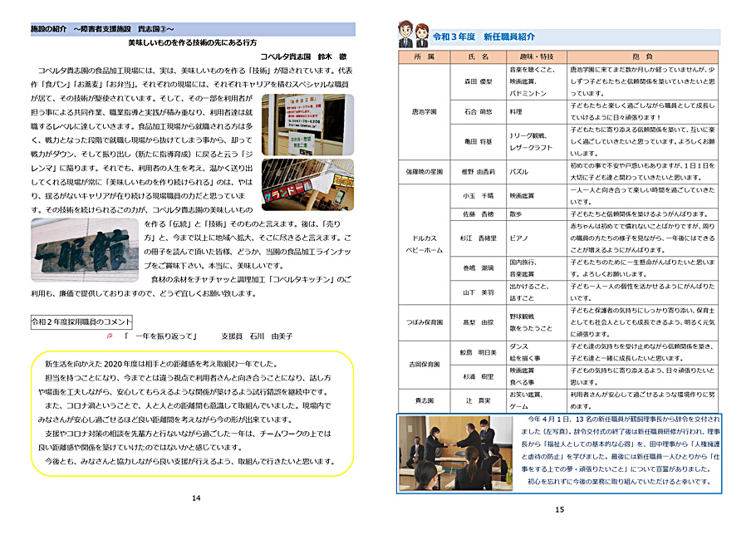756x535 pixels.
Task: Click the line beginning 新生活を向かえた2020年度
Action: point(161,365)
